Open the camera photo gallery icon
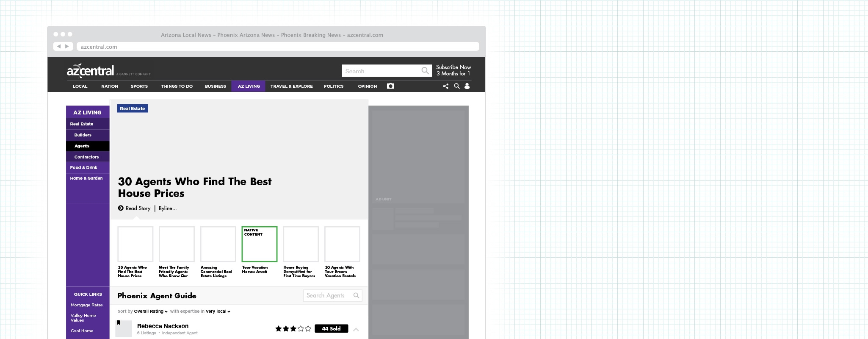Viewport: 868px width, 339px height. [390, 86]
